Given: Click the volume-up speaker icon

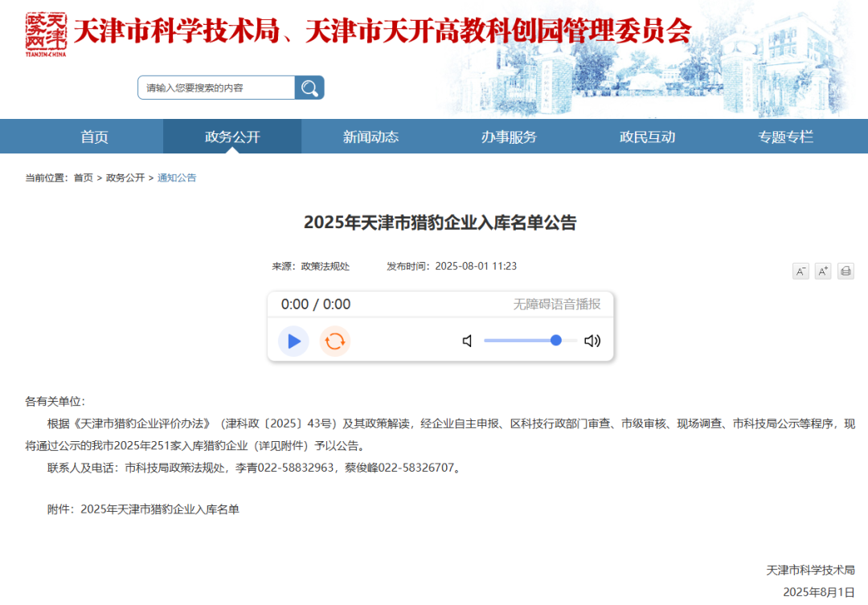Looking at the screenshot, I should coord(592,341).
